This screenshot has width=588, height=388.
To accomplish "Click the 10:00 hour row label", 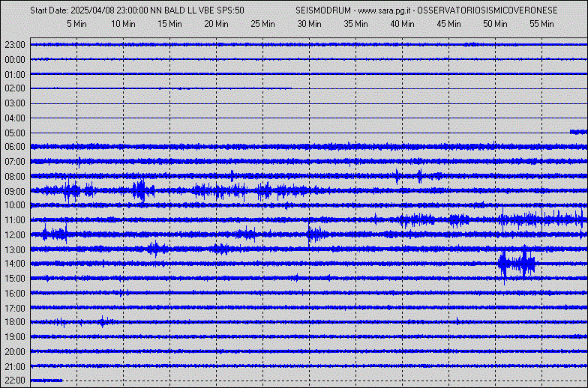I will [x=15, y=205].
